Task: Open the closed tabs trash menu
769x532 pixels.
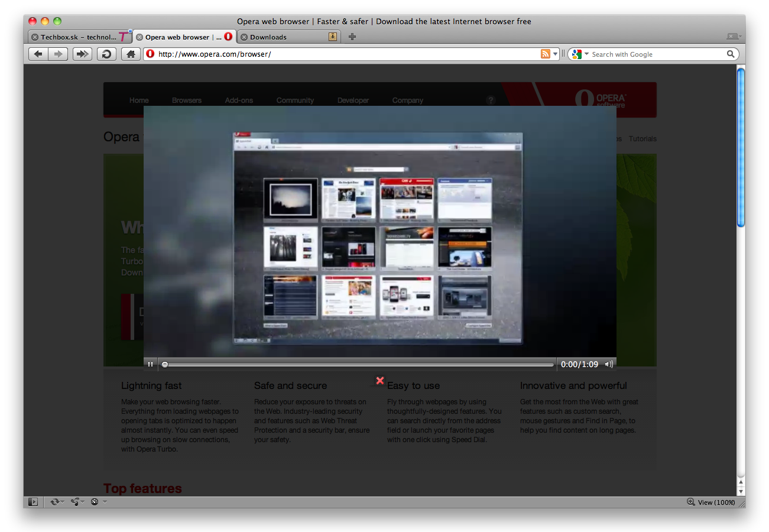Action: pyautogui.click(x=734, y=37)
